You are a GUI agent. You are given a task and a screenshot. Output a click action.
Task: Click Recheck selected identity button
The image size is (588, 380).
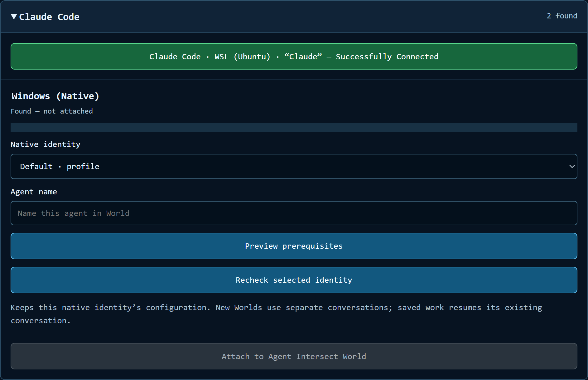pos(294,280)
